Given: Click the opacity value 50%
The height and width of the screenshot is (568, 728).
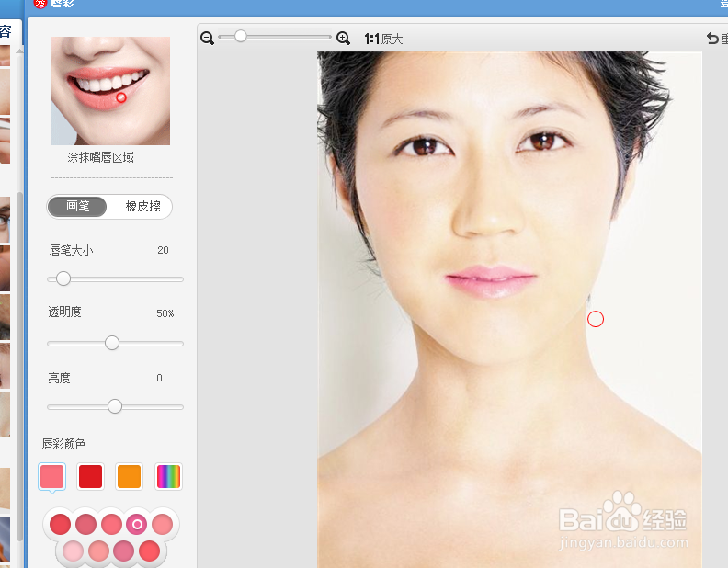Looking at the screenshot, I should tap(165, 313).
